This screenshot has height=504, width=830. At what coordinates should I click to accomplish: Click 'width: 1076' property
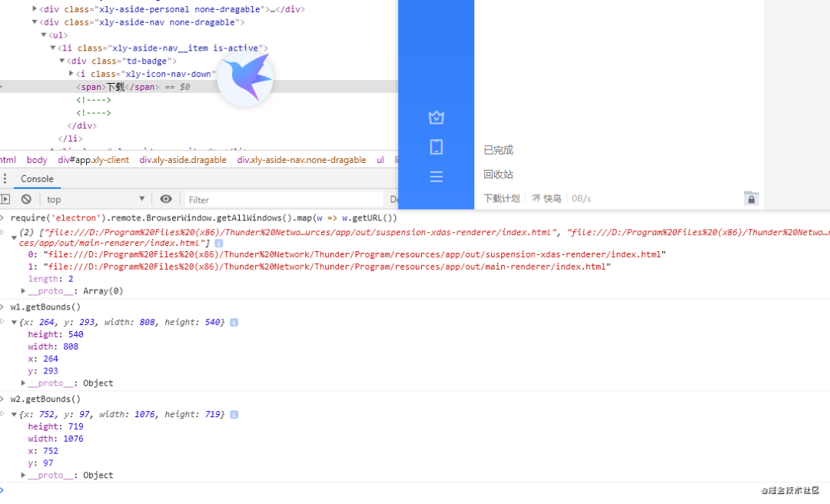click(x=55, y=439)
